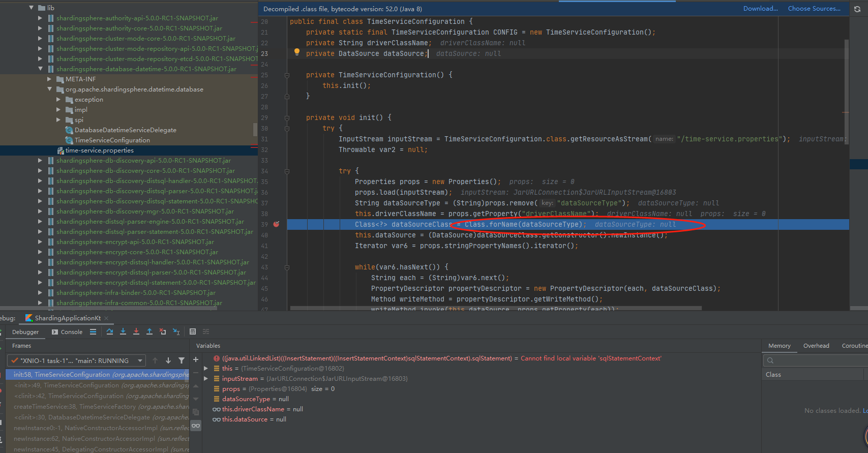Toggle the glasses Show Watches icon

click(x=196, y=426)
